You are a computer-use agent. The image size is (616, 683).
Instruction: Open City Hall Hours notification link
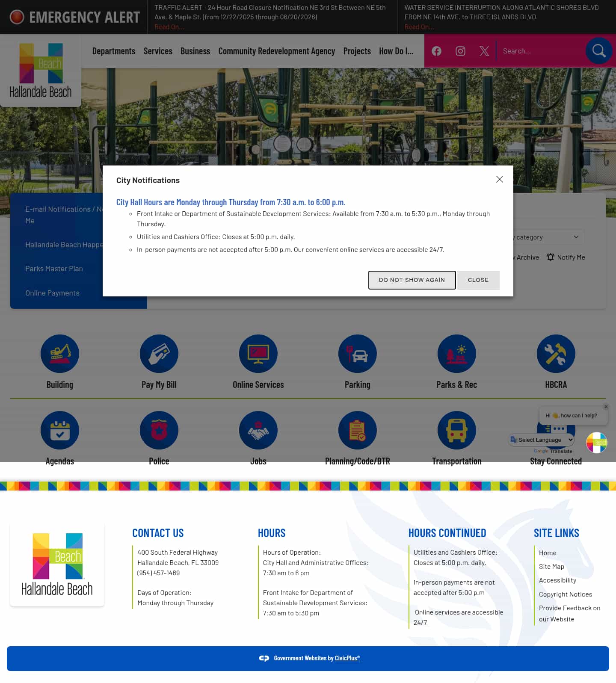(x=231, y=202)
